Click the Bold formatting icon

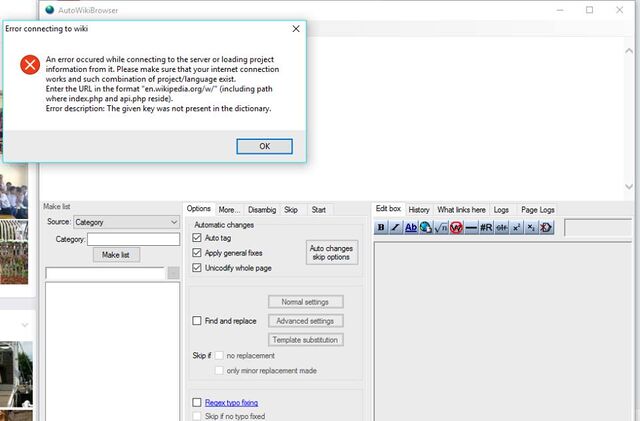click(381, 227)
